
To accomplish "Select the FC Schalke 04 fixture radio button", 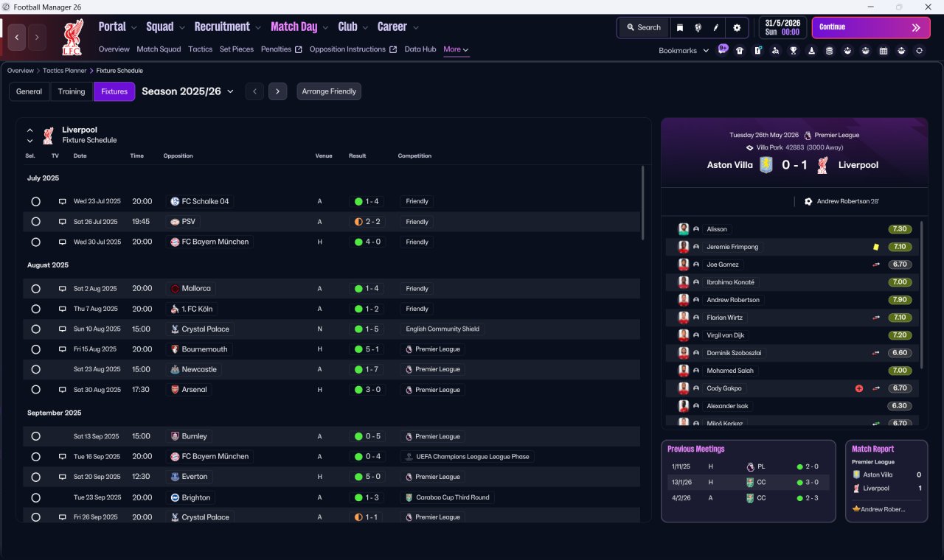I will tap(35, 201).
